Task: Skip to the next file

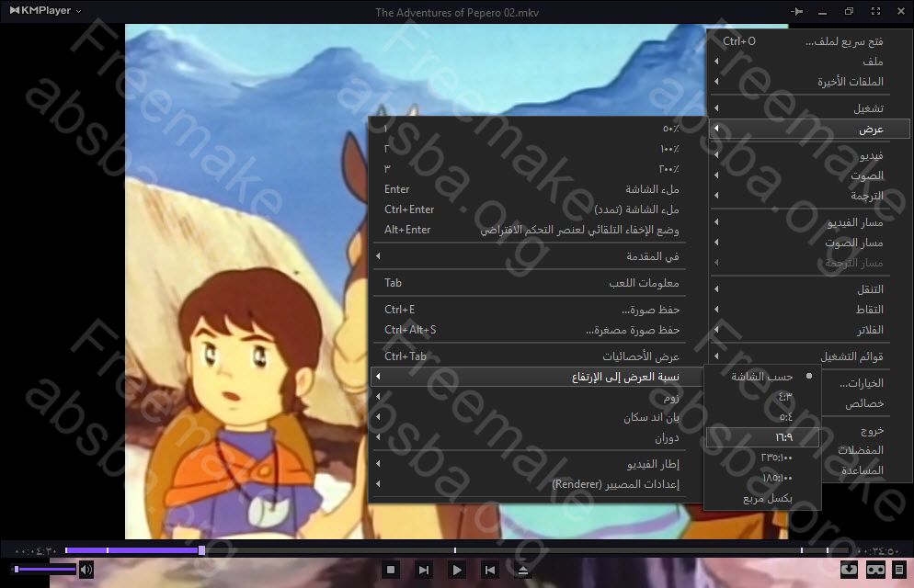Action: tap(424, 570)
